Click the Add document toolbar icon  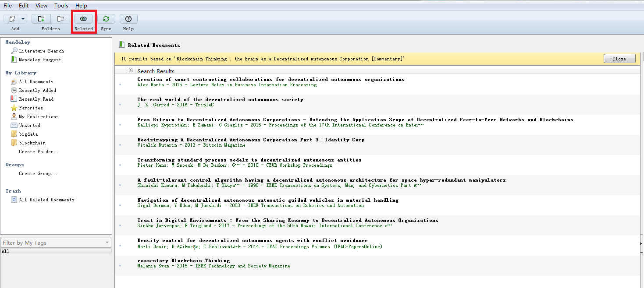[x=11, y=19]
